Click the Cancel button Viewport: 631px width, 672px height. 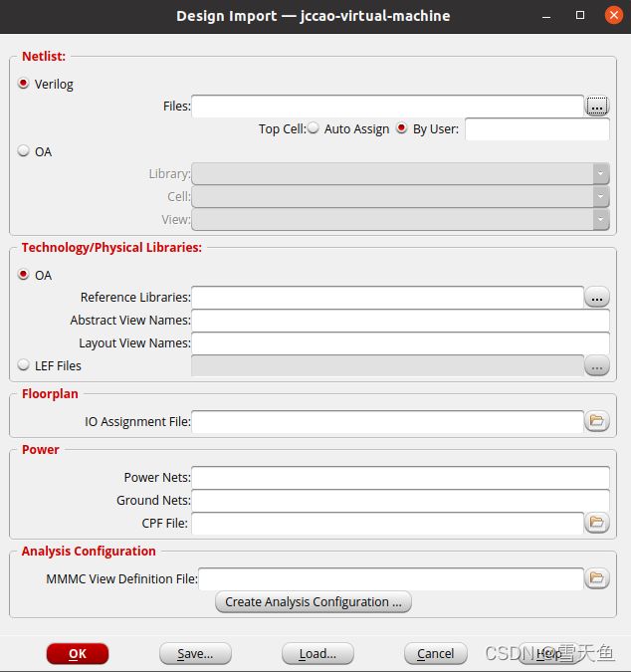point(436,653)
